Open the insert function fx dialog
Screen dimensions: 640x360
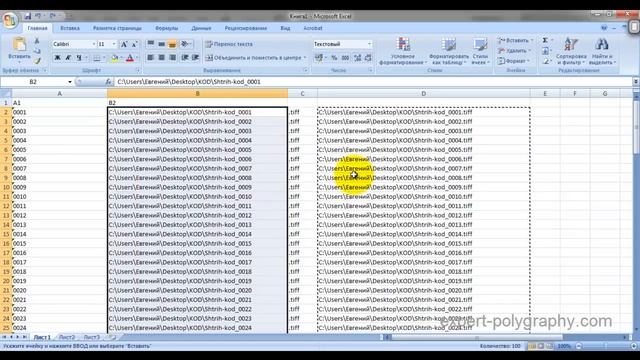108,82
